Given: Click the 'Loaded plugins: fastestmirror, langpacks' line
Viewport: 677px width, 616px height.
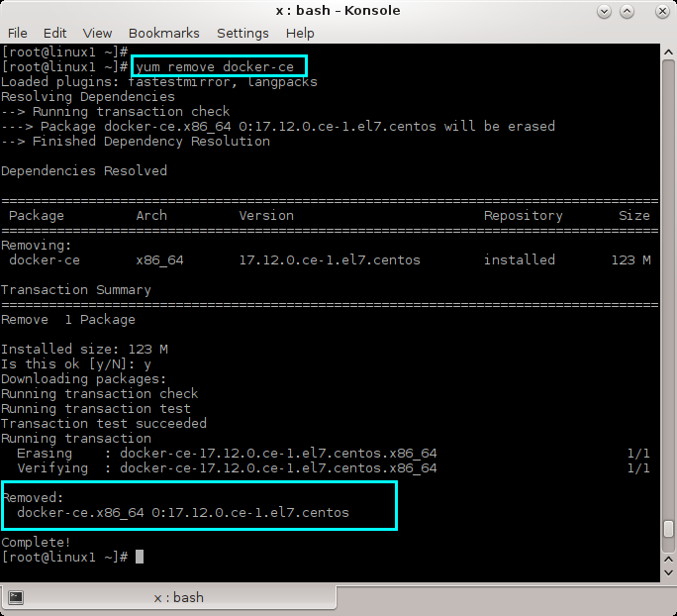Looking at the screenshot, I should (x=159, y=82).
